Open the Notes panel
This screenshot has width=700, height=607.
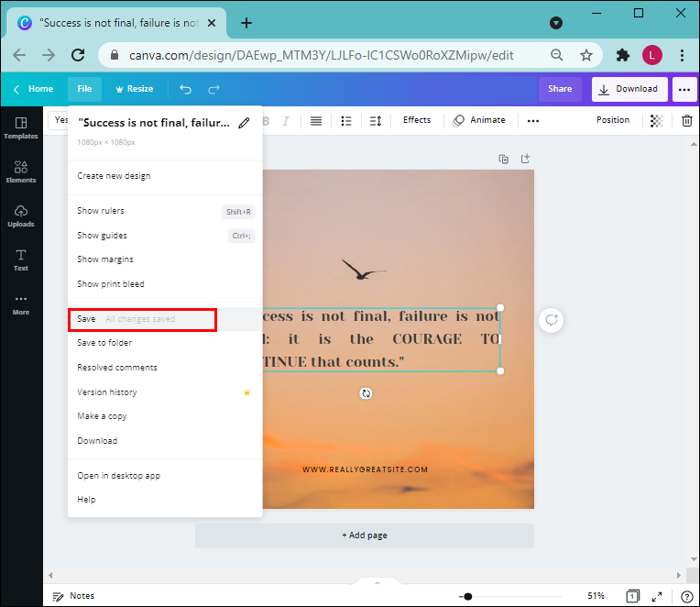point(73,596)
